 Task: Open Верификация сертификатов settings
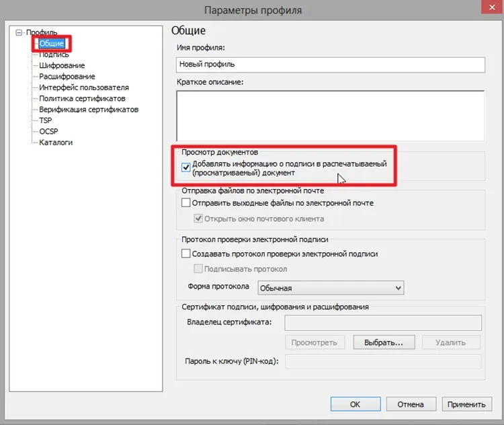(x=89, y=109)
